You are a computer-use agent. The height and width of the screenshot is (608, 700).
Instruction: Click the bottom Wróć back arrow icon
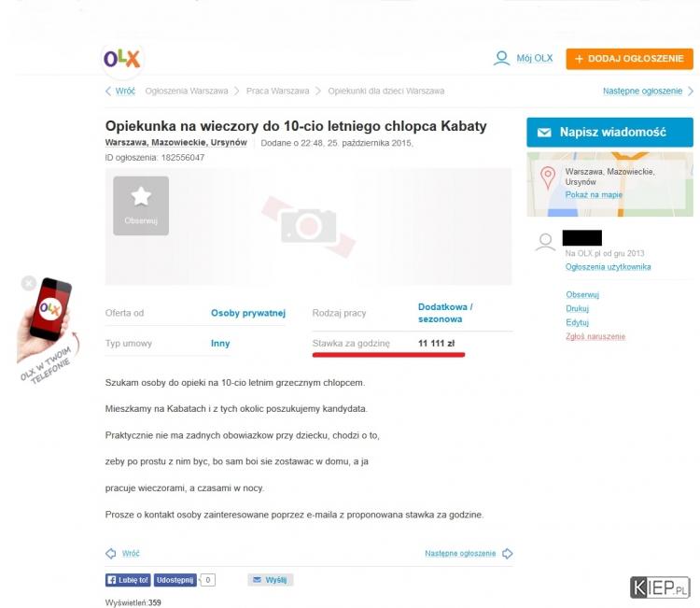point(111,554)
